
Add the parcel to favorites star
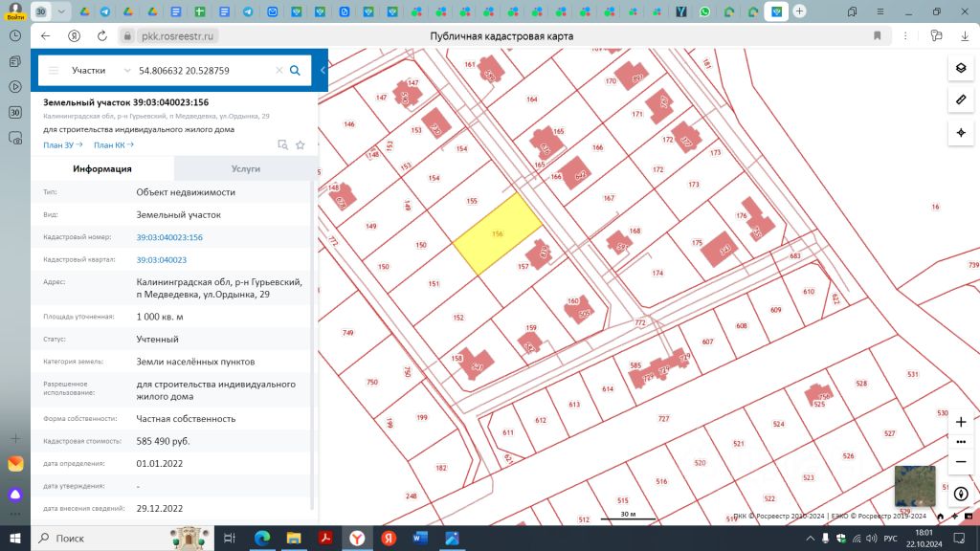(301, 145)
